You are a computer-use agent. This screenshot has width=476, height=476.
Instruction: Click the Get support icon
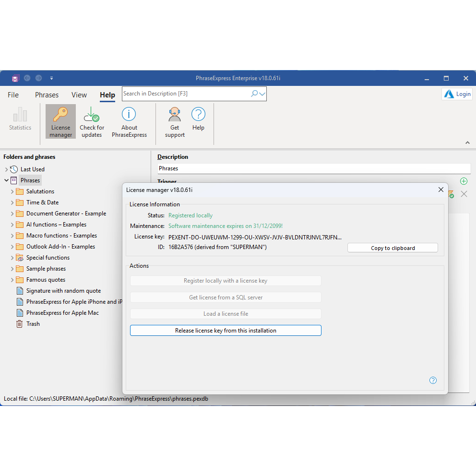pos(175,121)
